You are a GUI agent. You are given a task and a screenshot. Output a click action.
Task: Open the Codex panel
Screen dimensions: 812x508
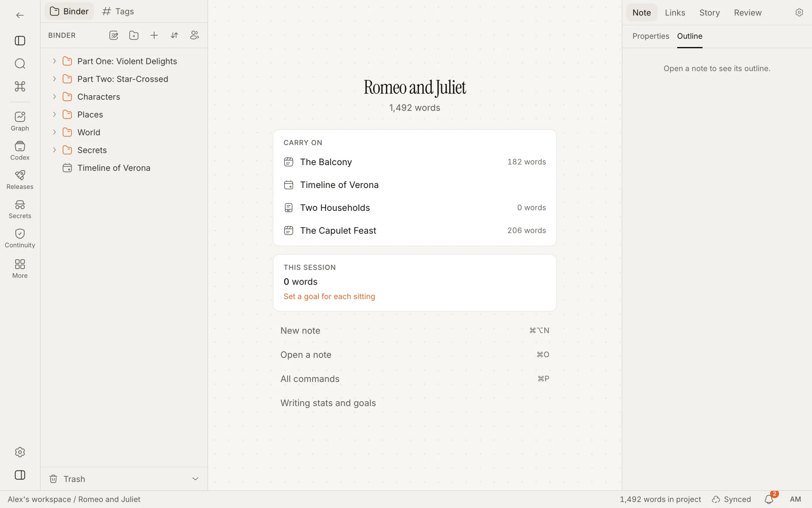20,150
